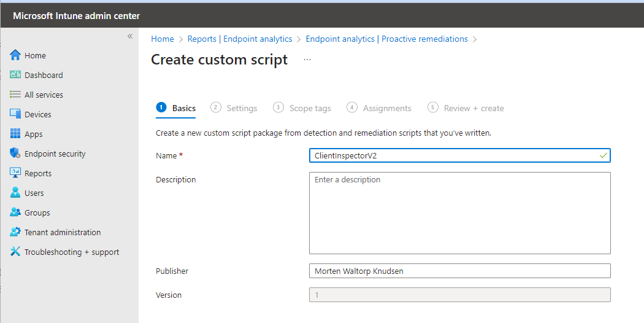Viewport: 644px width, 323px height.
Task: Click into the Description text area
Action: (459, 213)
